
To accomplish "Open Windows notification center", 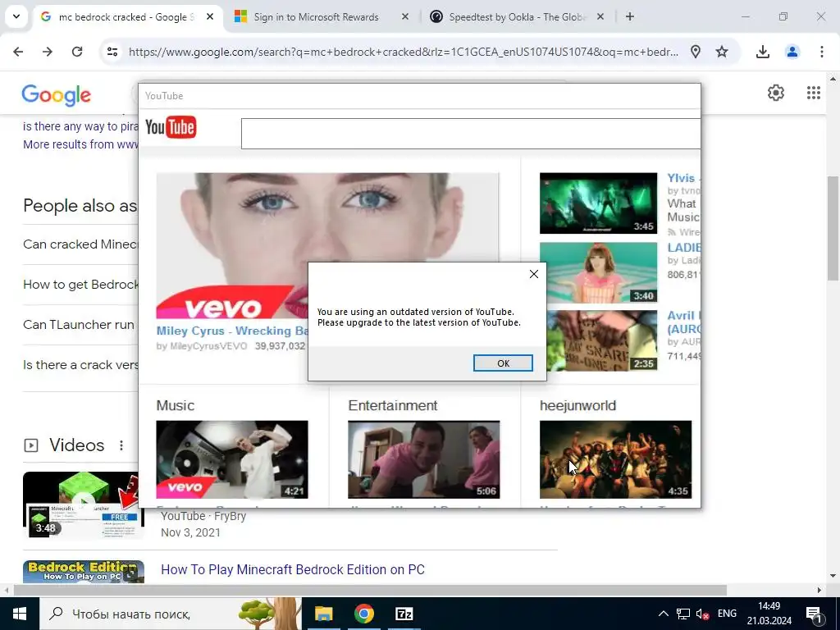I will pos(815,614).
